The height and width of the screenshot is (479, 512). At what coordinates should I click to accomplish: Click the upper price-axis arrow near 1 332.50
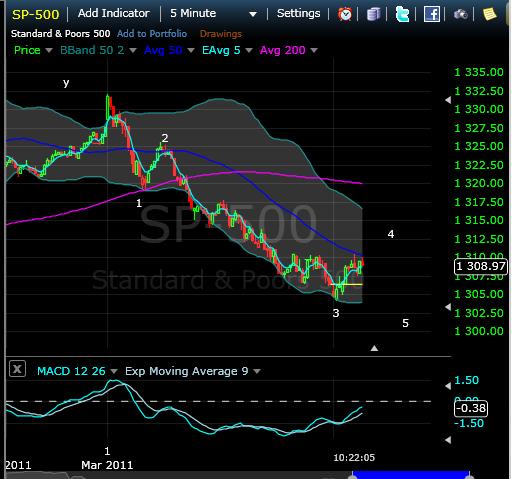(448, 100)
